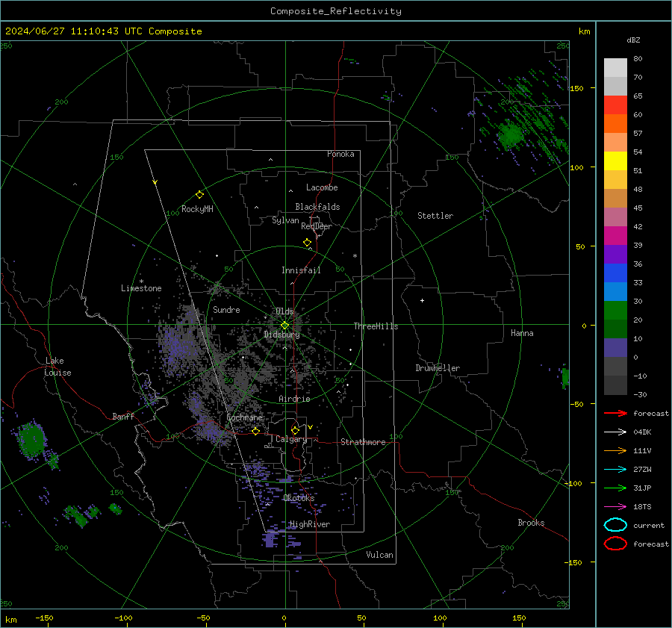Click the Lacombe map label
Image resolution: width=672 pixels, height=628 pixels.
[x=322, y=187]
